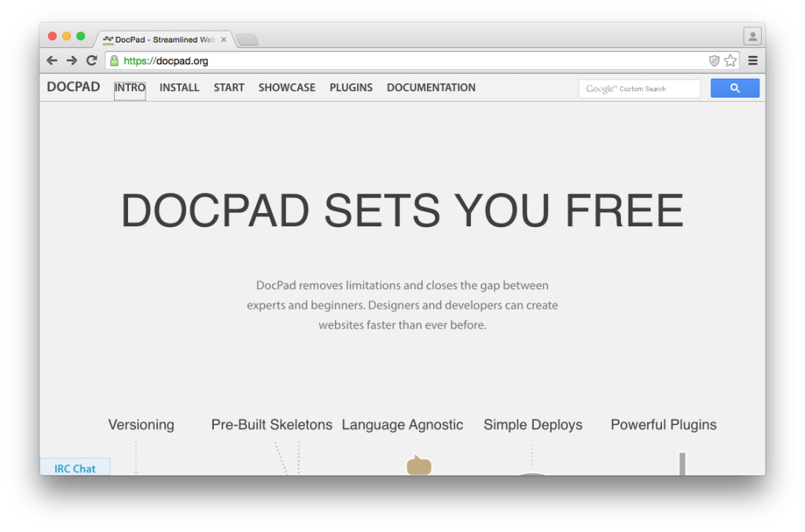Open the PLUGINS page
The height and width of the screenshot is (532, 805).
point(351,87)
